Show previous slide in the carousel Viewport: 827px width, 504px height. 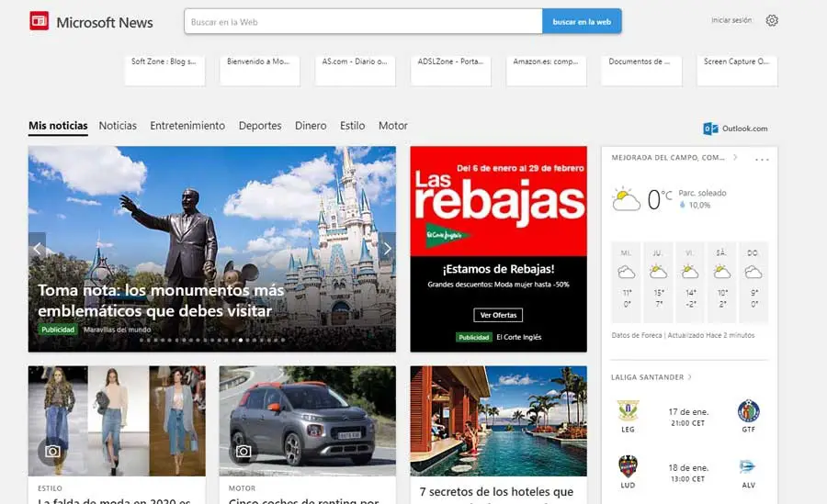[x=37, y=248]
